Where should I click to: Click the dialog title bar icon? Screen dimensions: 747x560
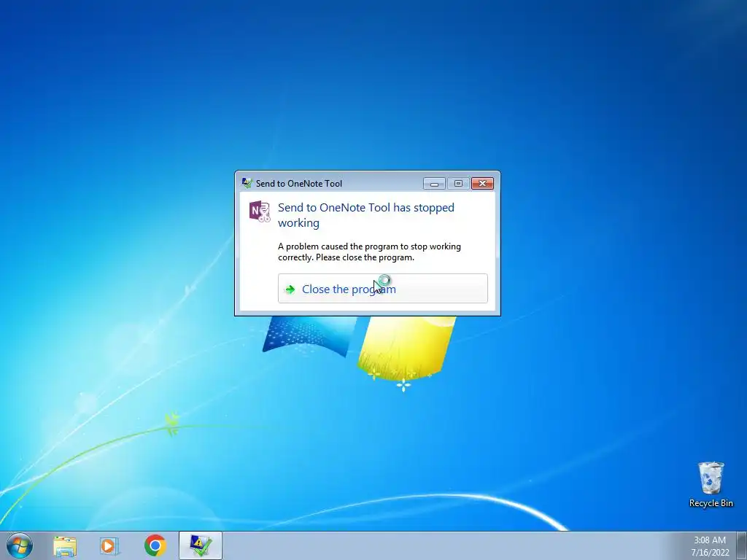247,183
